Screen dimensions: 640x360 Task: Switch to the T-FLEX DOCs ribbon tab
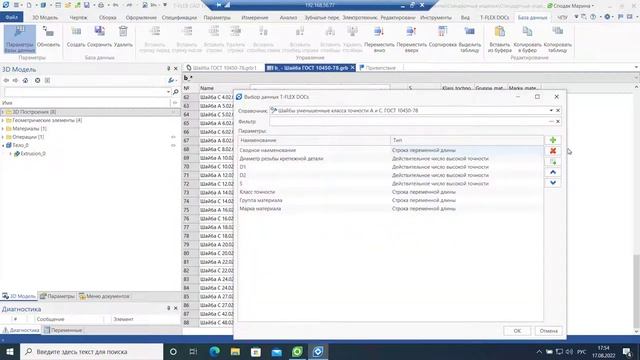(x=494, y=18)
